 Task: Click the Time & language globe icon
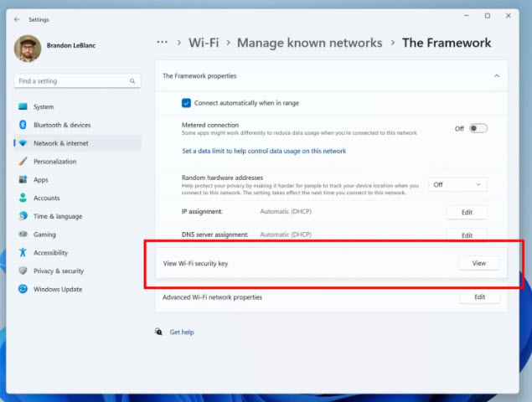(x=23, y=216)
